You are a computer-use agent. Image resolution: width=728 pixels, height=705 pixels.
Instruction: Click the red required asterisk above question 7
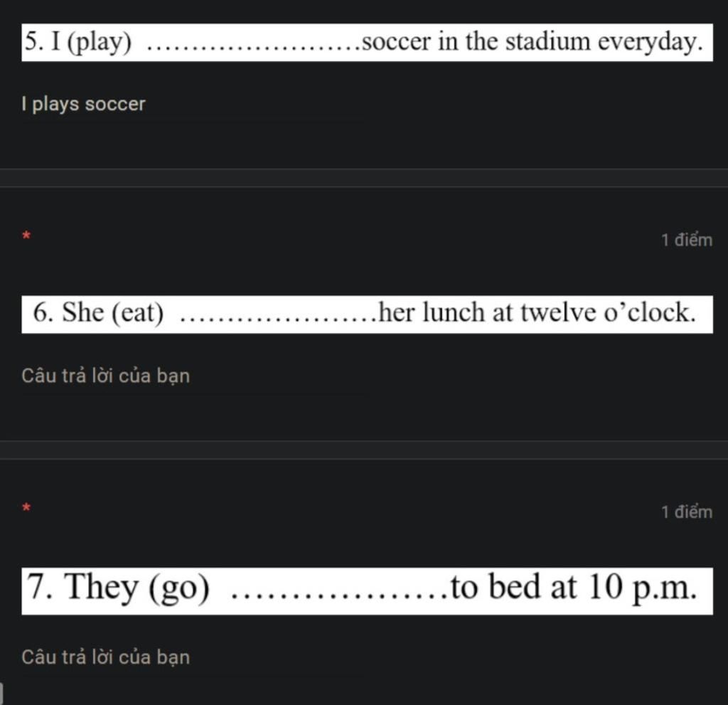26,508
